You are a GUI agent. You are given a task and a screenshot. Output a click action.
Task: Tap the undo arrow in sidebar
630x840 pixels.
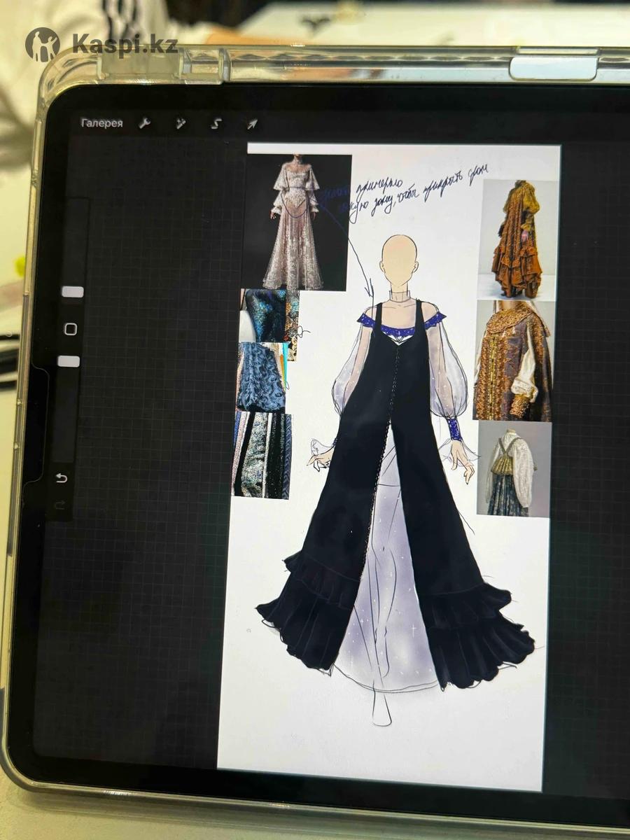(x=62, y=477)
